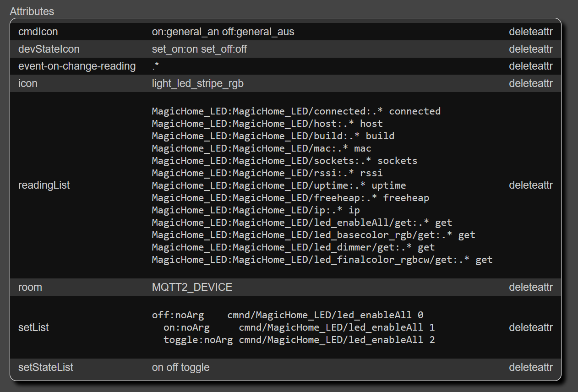This screenshot has width=578, height=392.
Task: Select the readingList rssi line
Action: 267,173
